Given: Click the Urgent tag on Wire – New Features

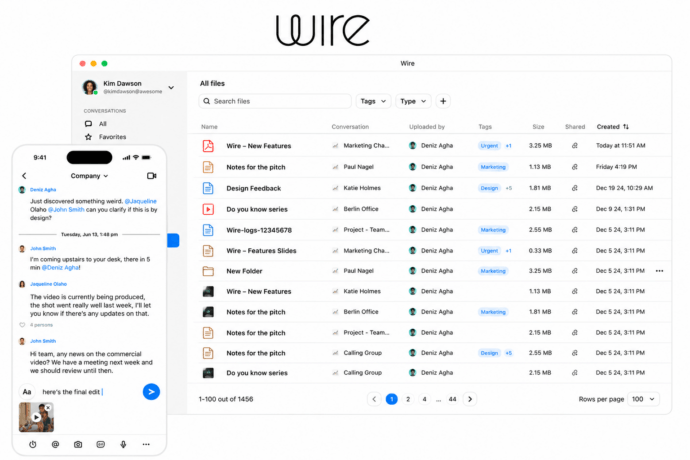Looking at the screenshot, I should pos(489,146).
